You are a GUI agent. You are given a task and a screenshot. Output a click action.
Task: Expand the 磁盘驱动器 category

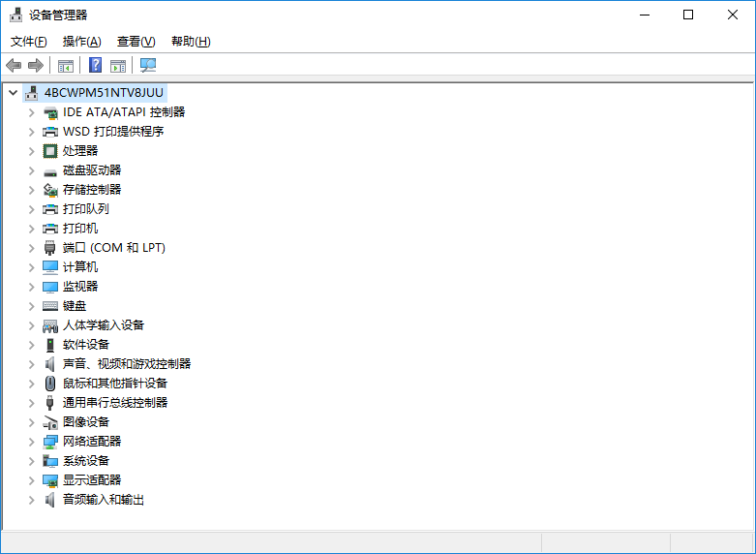pos(31,169)
